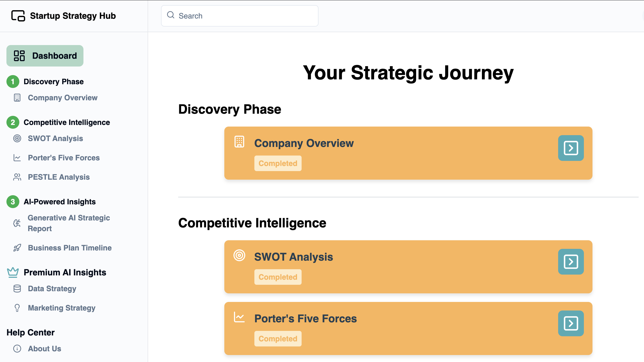Click the lightbulb icon beside Marketing Strategy

tap(17, 308)
